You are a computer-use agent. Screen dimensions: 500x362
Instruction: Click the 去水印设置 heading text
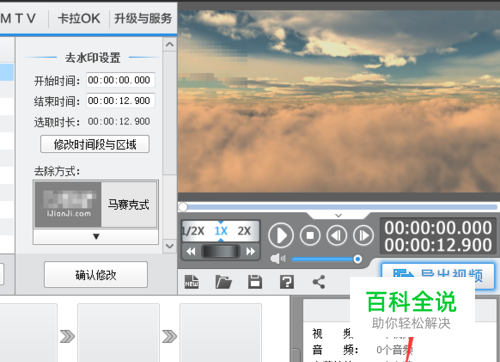coord(93,58)
